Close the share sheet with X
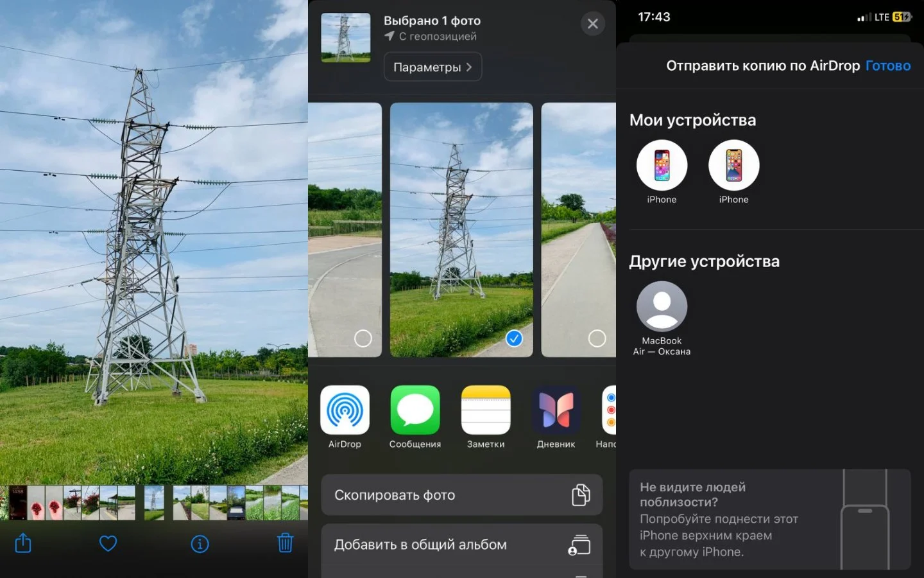The width and height of the screenshot is (924, 578). point(593,24)
